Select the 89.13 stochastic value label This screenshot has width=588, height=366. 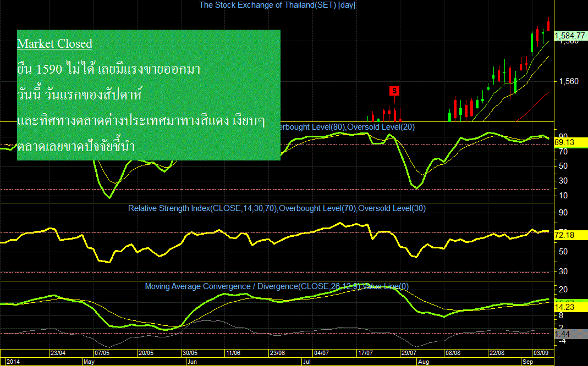tap(571, 142)
